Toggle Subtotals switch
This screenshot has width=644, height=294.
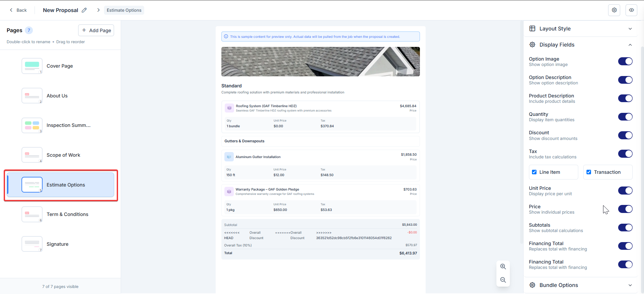click(x=625, y=227)
